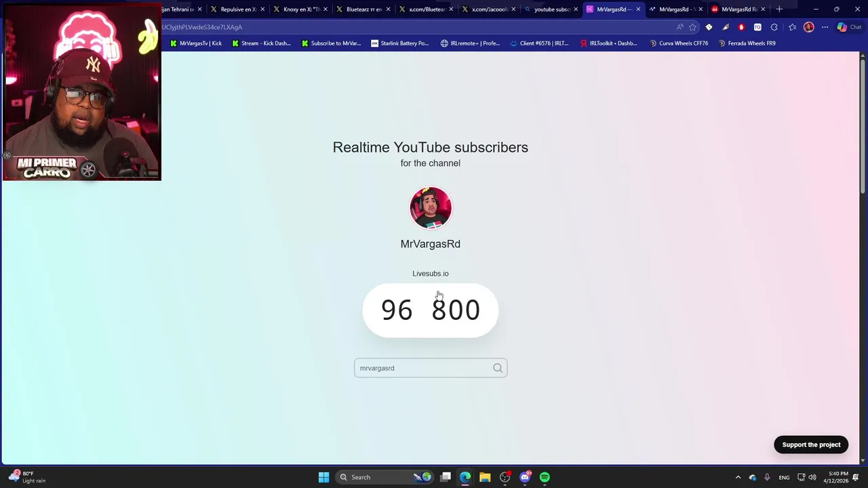Open Task View from the taskbar

point(446,477)
